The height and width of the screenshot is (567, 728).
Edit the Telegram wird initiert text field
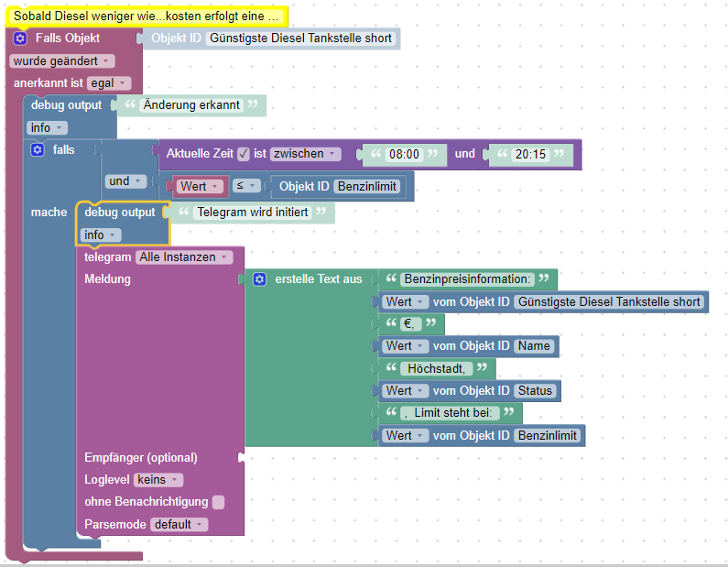(253, 213)
